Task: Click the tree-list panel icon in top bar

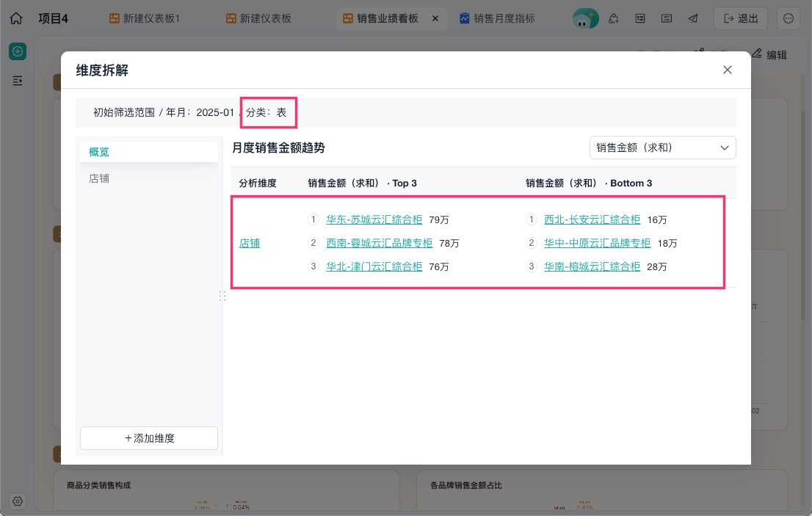Action: coord(640,18)
